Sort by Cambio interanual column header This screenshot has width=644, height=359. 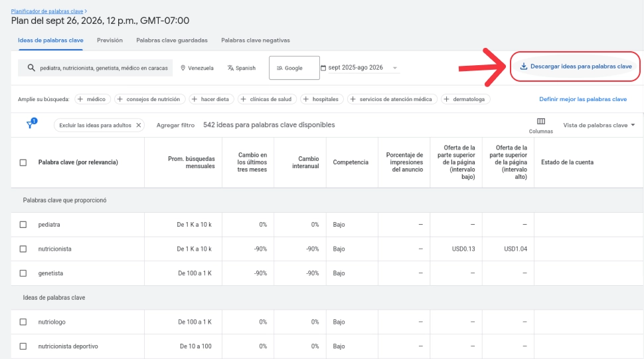point(305,162)
